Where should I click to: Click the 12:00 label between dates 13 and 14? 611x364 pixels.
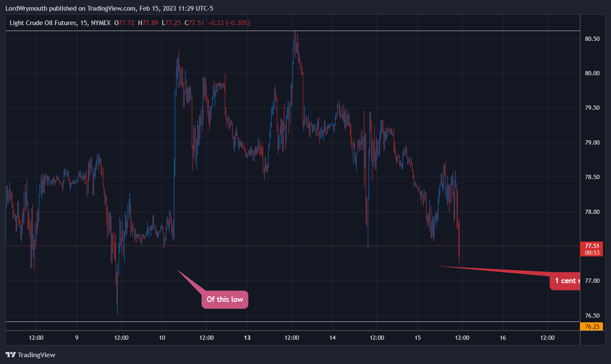pos(292,338)
